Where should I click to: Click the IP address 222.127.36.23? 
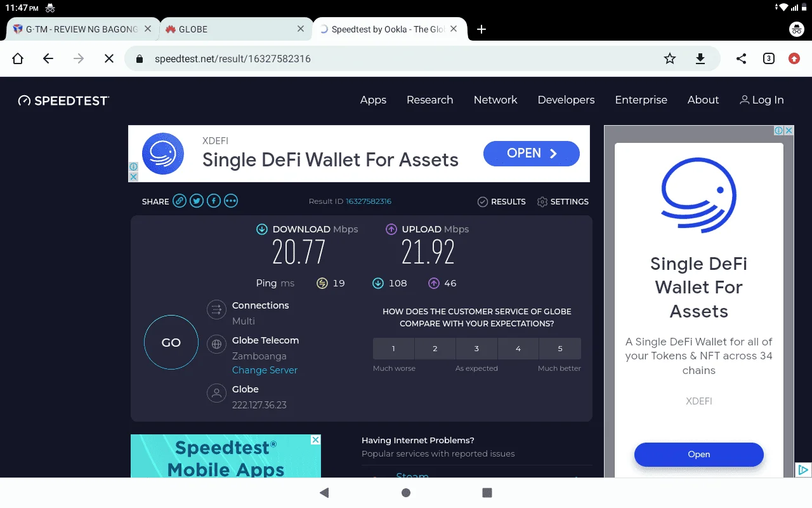(259, 405)
